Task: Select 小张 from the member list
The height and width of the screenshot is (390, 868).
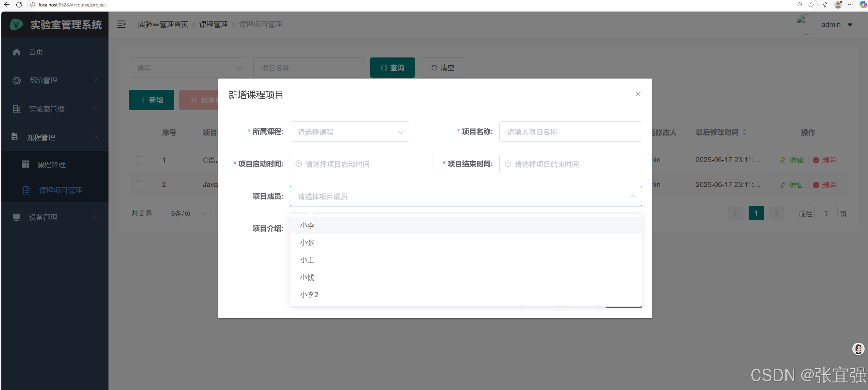Action: (307, 243)
